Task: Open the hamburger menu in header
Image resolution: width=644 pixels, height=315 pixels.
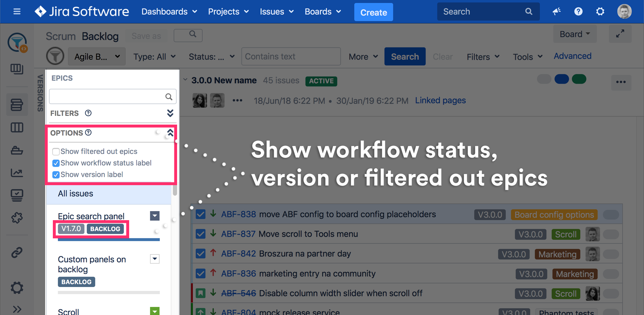Action: pos(17,12)
